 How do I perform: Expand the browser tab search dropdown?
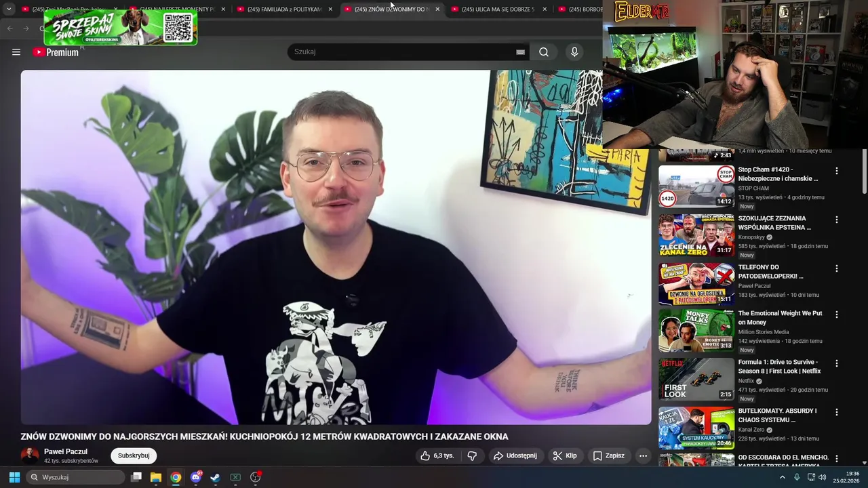pos(9,9)
